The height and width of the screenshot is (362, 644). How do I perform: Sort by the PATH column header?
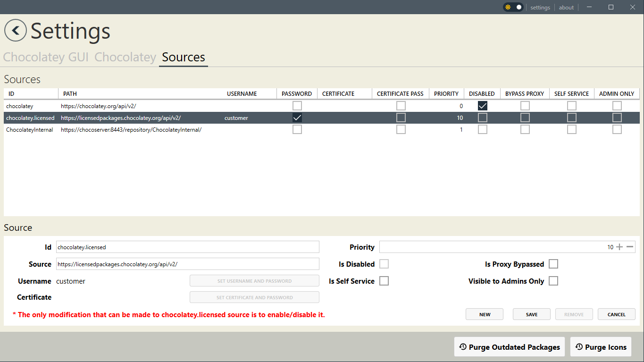pos(141,93)
